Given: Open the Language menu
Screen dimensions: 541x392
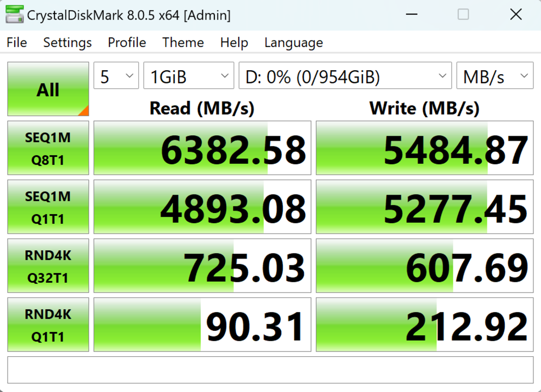Looking at the screenshot, I should 294,42.
